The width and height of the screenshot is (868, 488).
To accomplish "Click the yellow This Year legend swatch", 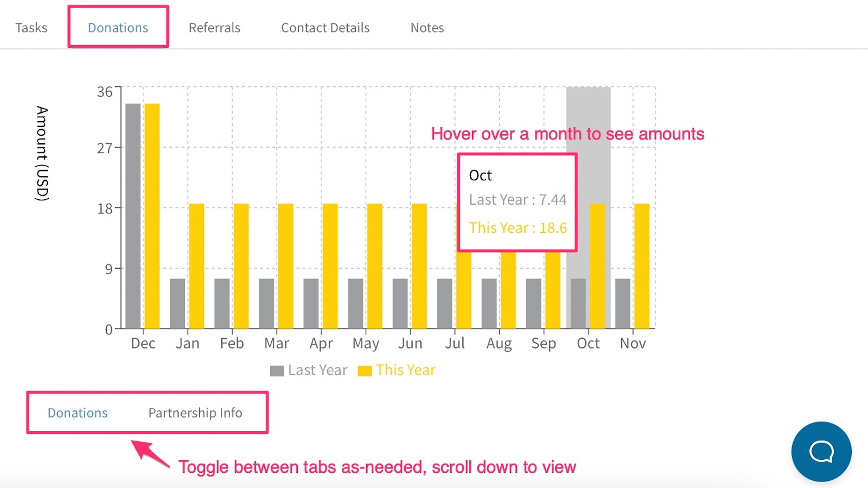I will (x=365, y=371).
